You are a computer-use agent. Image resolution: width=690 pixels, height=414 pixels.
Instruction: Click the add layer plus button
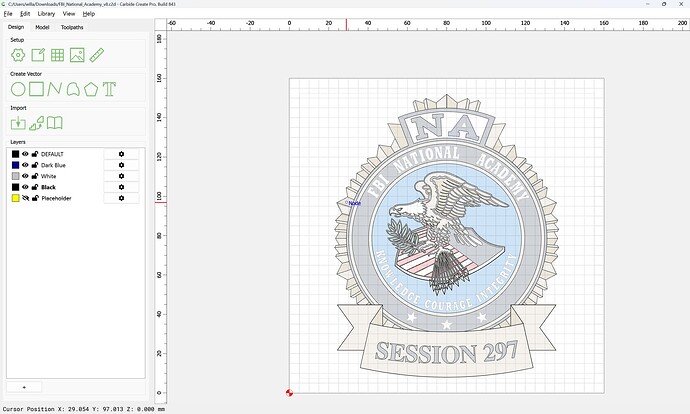[x=24, y=387]
